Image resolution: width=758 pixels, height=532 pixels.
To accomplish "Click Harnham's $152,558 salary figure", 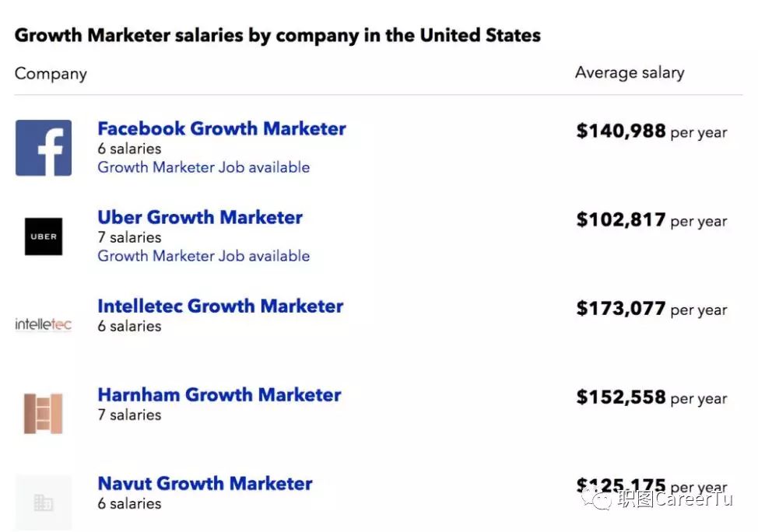I will coord(621,397).
